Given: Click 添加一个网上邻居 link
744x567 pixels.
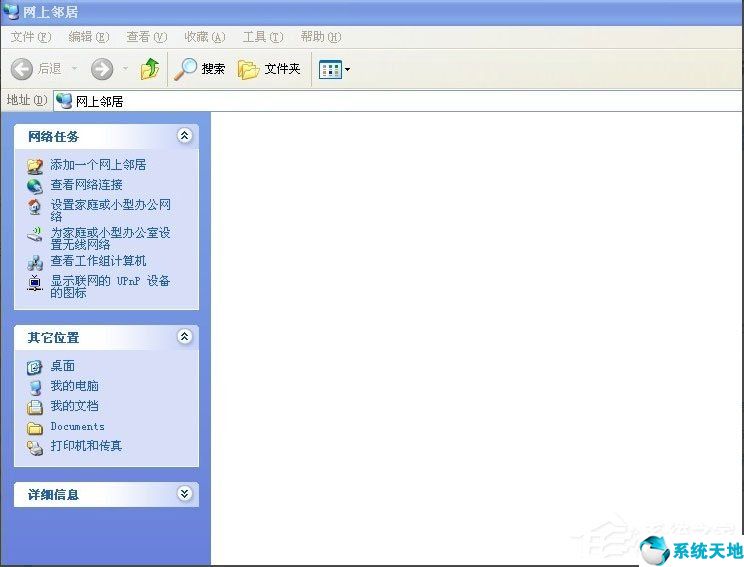Looking at the screenshot, I should pyautogui.click(x=98, y=165).
